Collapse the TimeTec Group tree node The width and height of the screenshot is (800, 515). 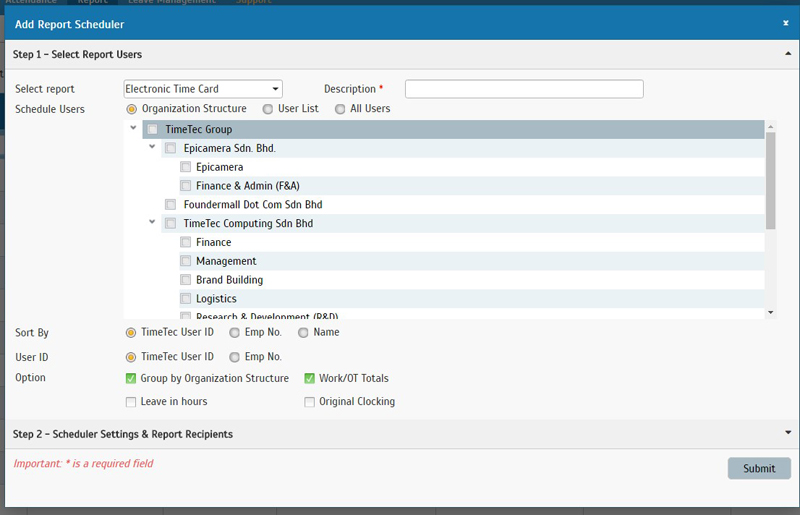click(x=133, y=128)
